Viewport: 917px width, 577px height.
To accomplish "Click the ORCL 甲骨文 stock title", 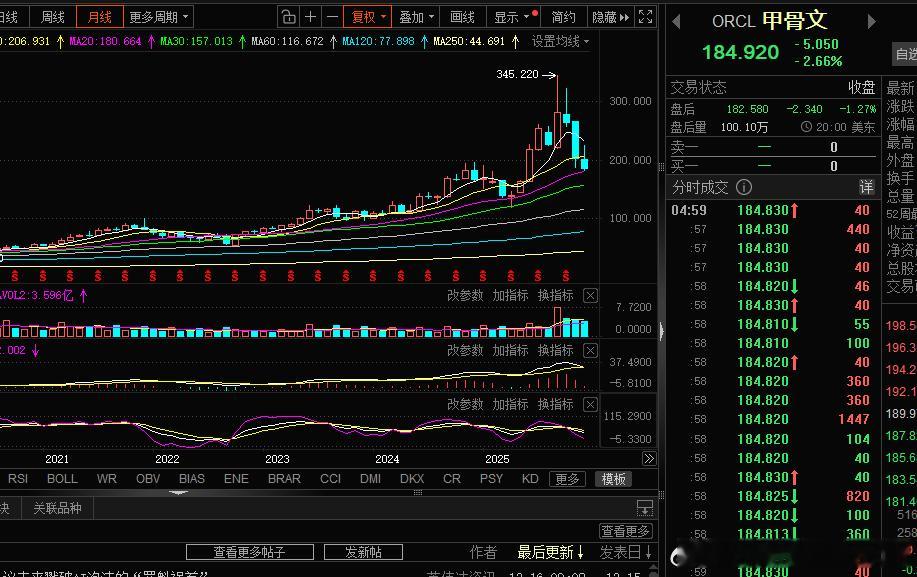I will tap(769, 21).
